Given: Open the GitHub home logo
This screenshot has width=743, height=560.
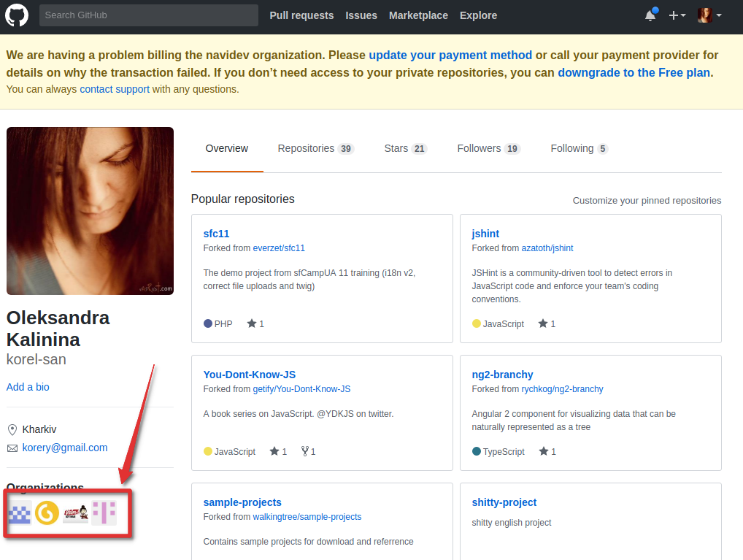Looking at the screenshot, I should point(16,15).
